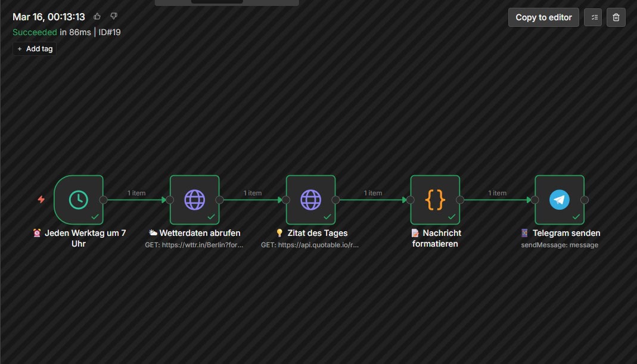Select the Schedule Trigger clock icon

78,199
